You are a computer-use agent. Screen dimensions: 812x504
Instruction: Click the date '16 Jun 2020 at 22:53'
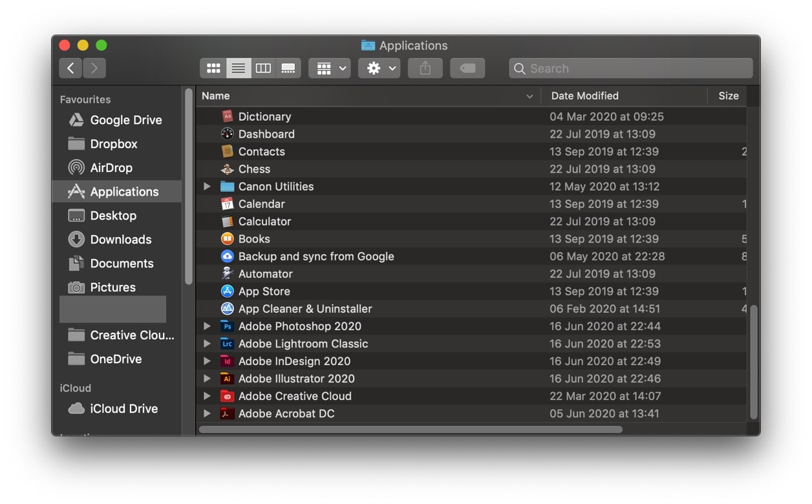[604, 343]
